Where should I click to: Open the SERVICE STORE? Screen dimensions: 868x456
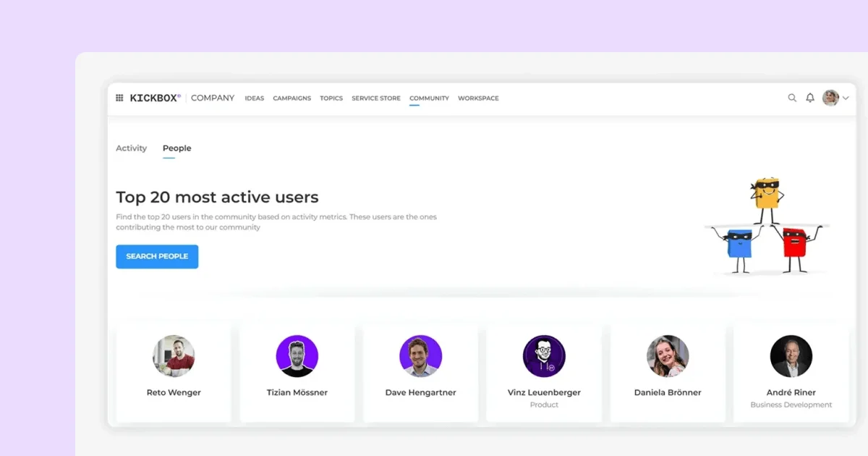coord(375,98)
